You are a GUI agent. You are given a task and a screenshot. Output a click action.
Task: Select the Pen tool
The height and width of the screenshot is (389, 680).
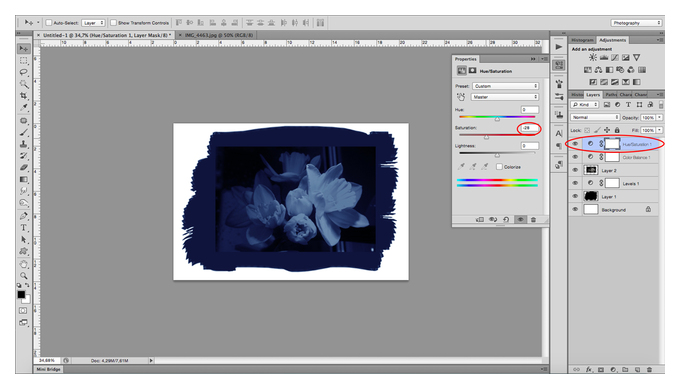coord(23,216)
